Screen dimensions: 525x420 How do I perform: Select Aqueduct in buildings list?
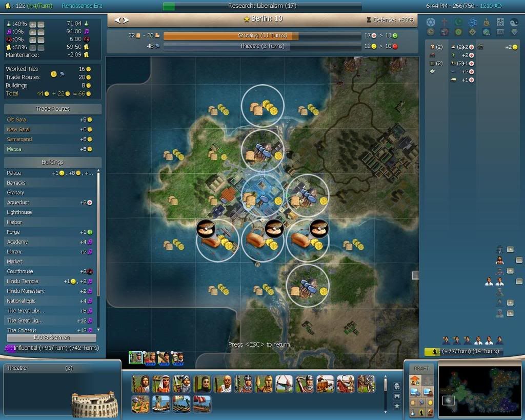click(50, 203)
